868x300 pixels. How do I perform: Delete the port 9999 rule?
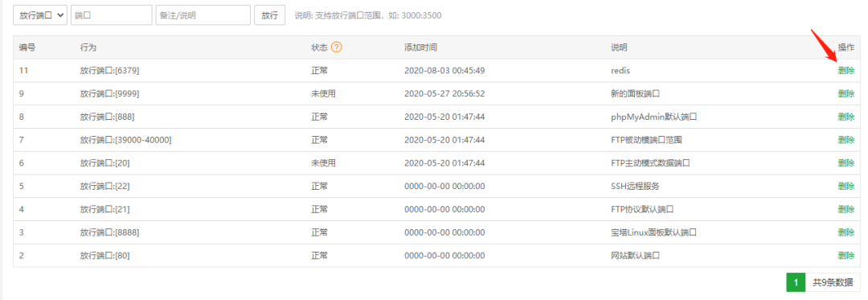pyautogui.click(x=845, y=93)
